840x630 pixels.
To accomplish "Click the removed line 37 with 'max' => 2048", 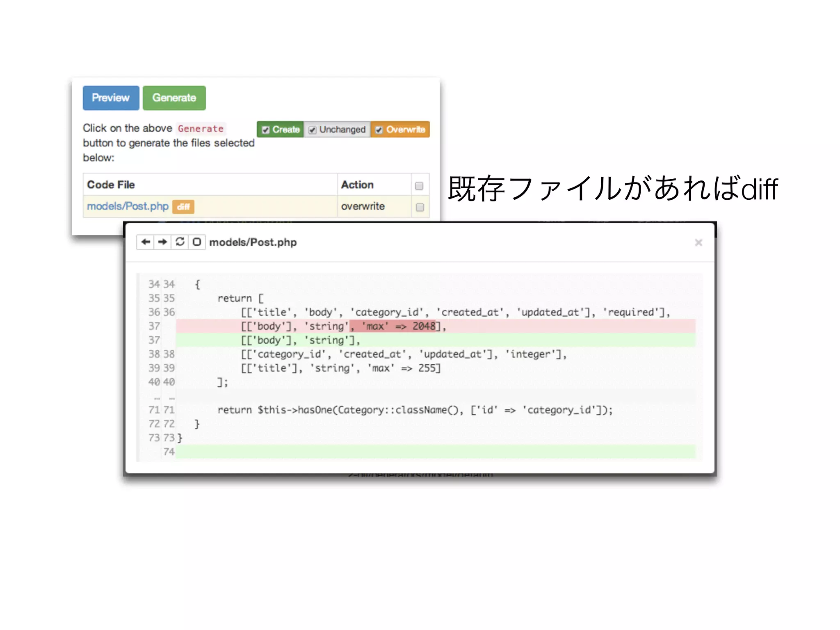I will (436, 326).
